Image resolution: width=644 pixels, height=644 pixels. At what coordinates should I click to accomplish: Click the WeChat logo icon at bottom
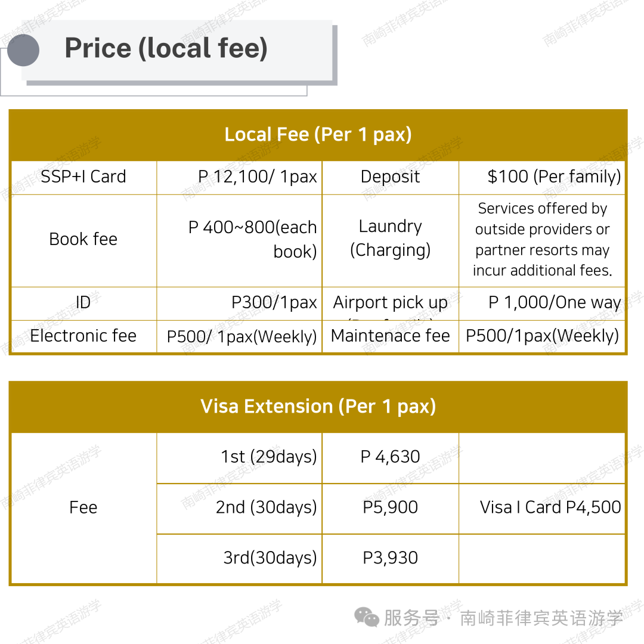367,618
